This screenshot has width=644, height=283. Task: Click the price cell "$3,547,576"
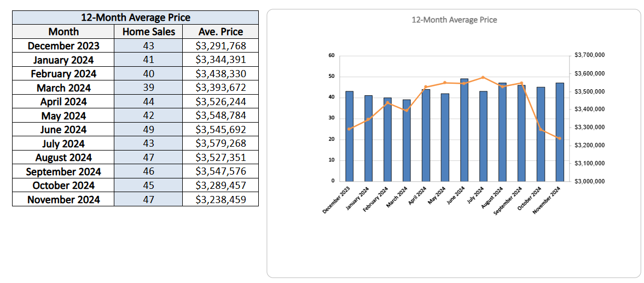point(221,171)
